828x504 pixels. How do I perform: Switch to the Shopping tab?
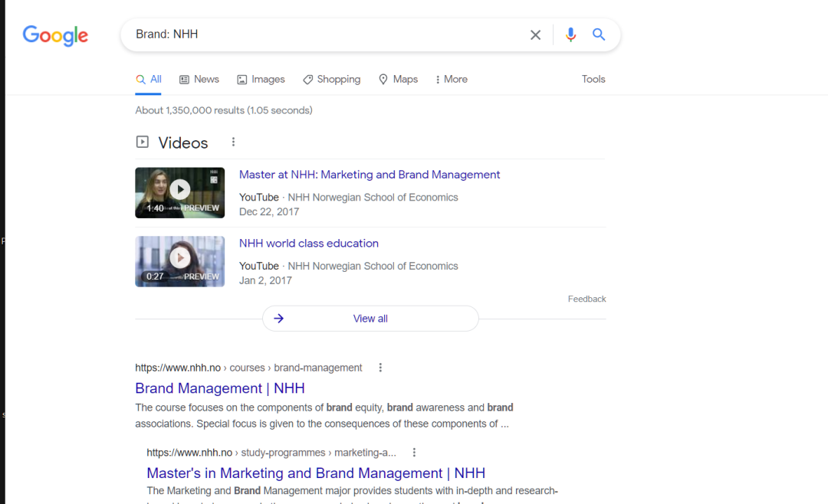332,79
